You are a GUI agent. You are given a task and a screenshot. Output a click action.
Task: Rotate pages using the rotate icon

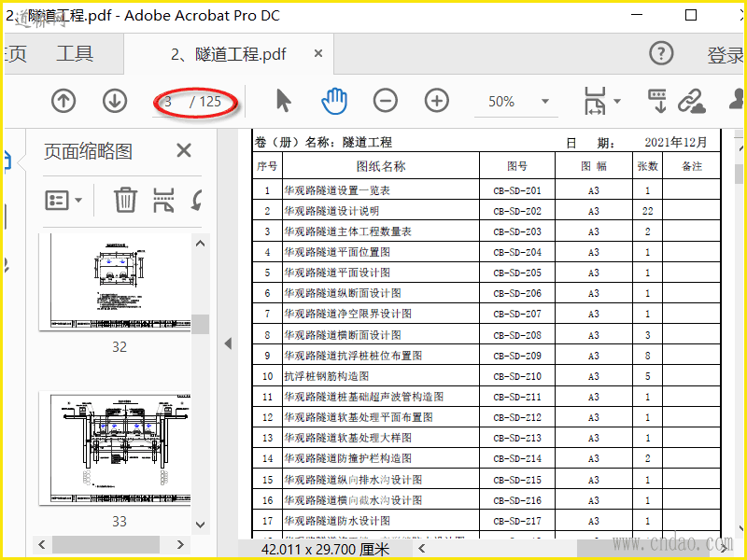[x=197, y=200]
